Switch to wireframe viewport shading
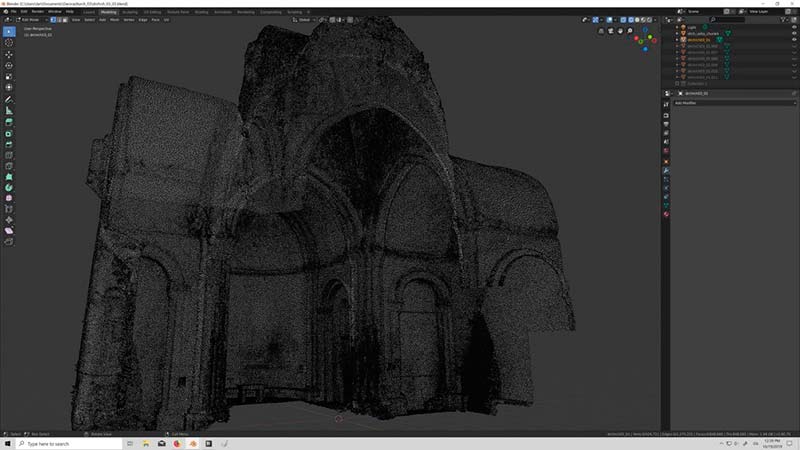The image size is (800, 450). 631,20
